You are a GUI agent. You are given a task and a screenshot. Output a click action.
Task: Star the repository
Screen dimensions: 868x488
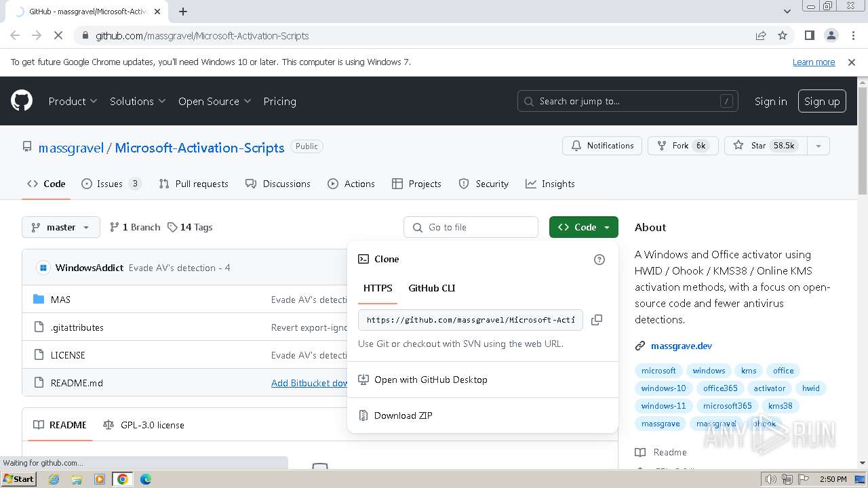pyautogui.click(x=766, y=146)
